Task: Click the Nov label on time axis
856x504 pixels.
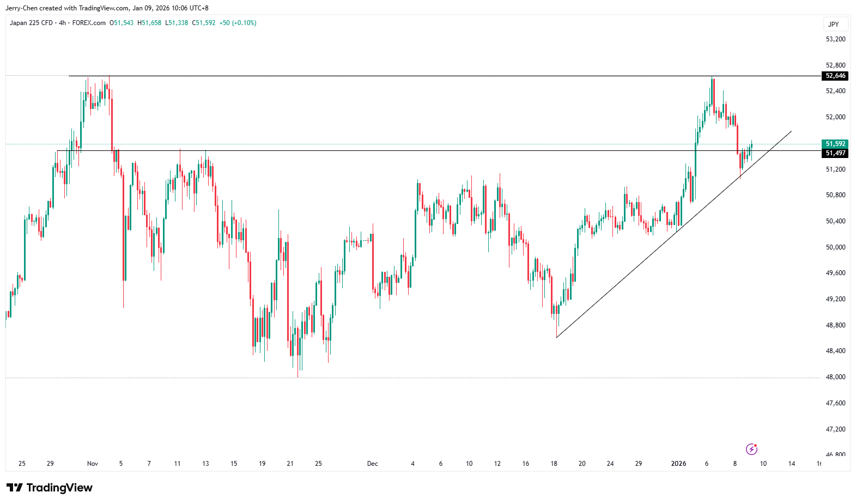Action: point(93,464)
